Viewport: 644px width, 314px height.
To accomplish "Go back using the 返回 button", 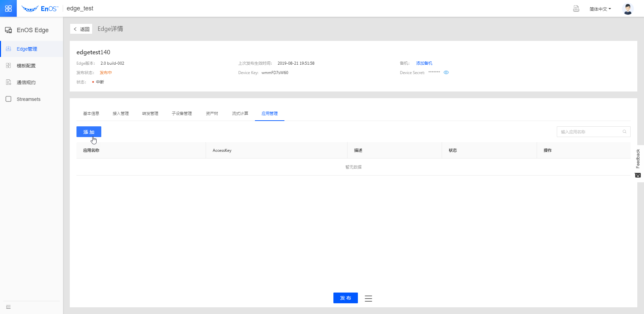I will [81, 29].
